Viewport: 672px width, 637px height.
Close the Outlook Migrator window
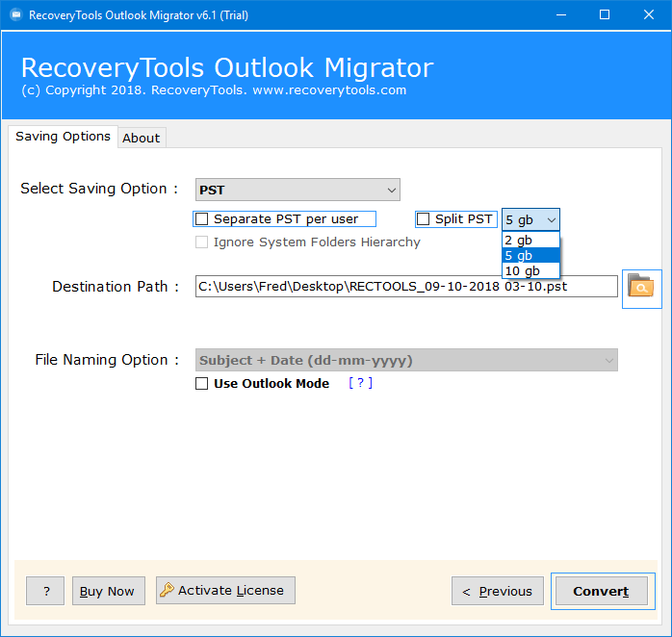(x=649, y=15)
